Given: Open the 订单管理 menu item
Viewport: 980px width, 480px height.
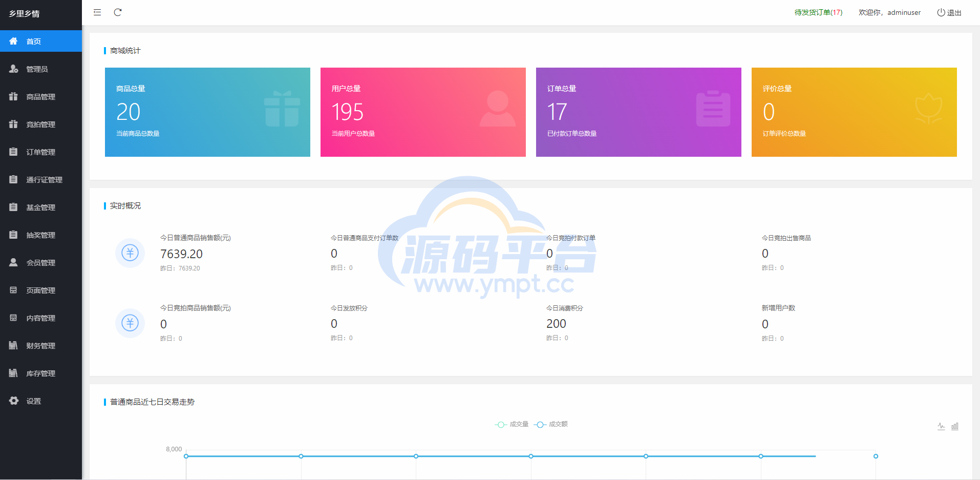Looking at the screenshot, I should pyautogui.click(x=41, y=152).
